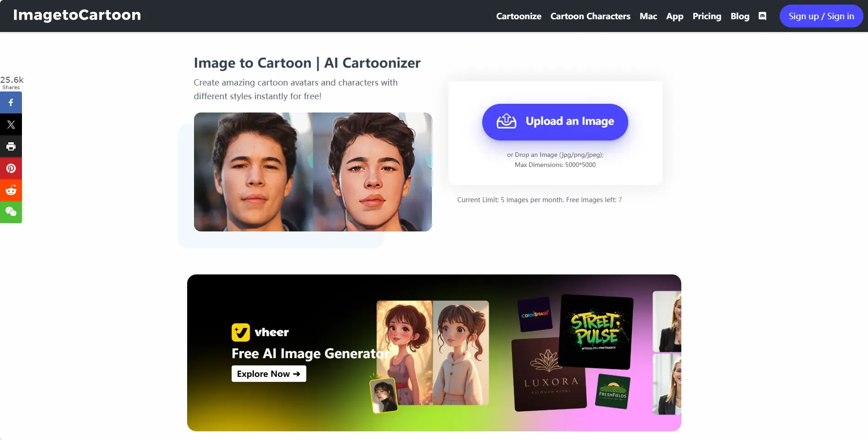Viewport: 868px width, 440px height.
Task: Share via the X (Twitter) icon
Action: tap(11, 124)
